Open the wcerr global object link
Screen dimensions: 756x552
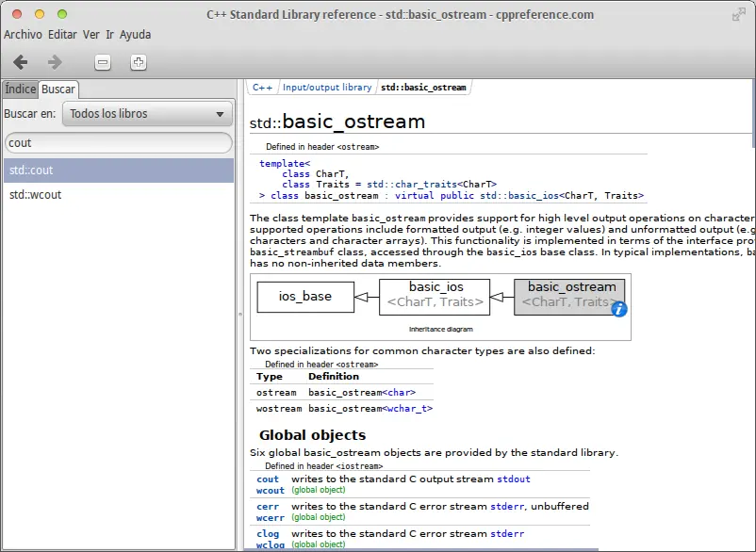[271, 518]
